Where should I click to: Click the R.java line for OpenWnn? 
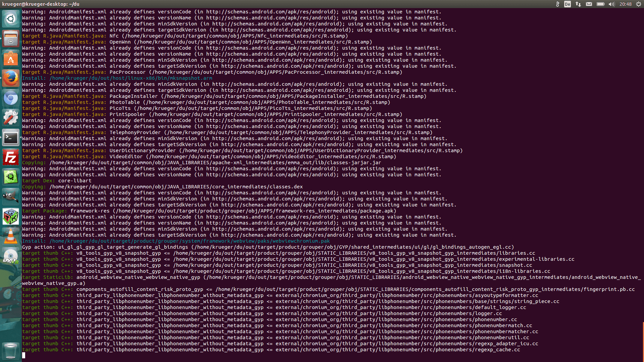(197, 42)
